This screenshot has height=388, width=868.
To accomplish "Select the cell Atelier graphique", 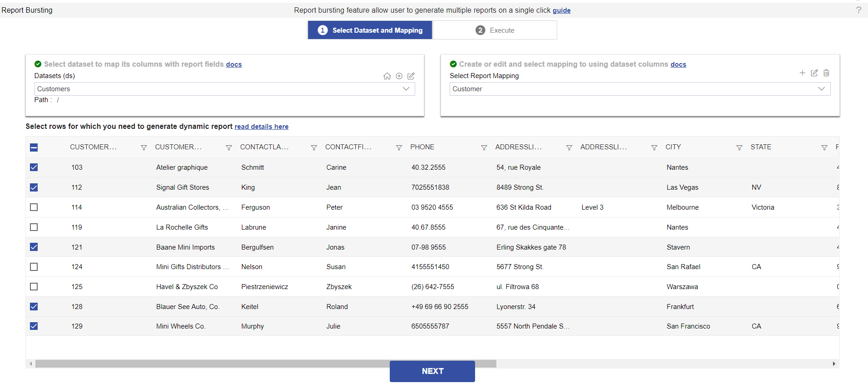I will (182, 167).
